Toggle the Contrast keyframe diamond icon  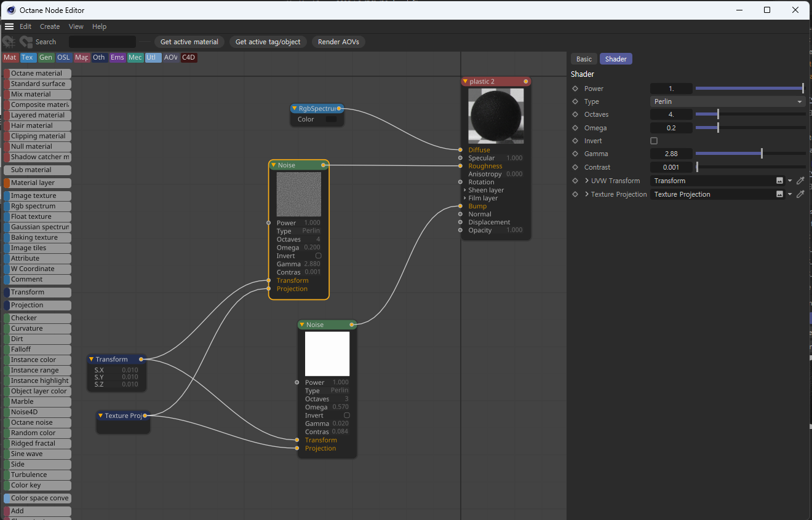coord(575,167)
